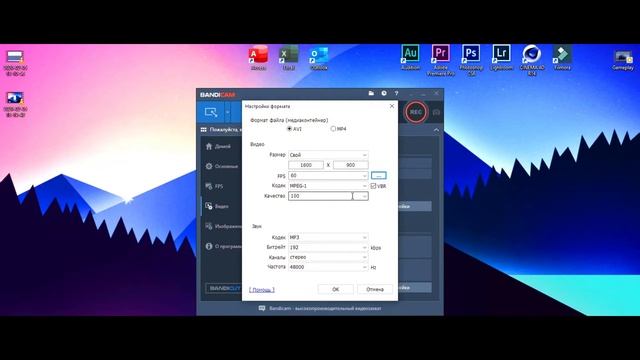Switch to the Видео tab in Bandicam

[222, 207]
